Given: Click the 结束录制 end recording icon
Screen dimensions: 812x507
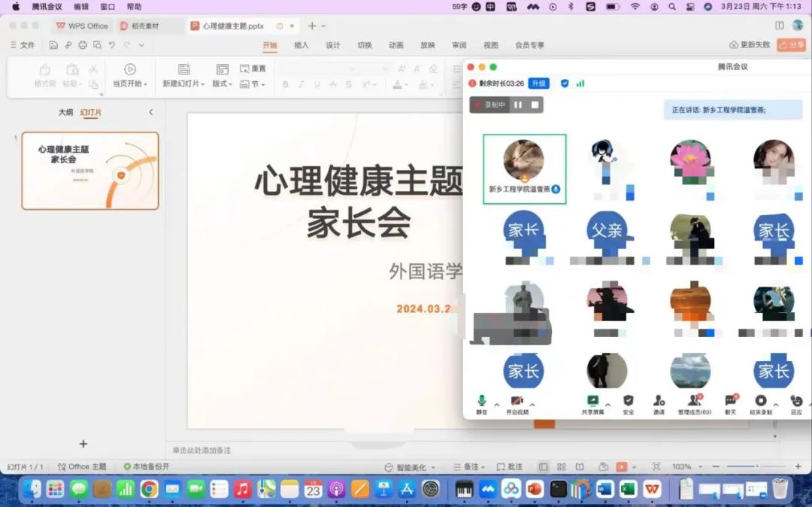Looking at the screenshot, I should click(761, 402).
